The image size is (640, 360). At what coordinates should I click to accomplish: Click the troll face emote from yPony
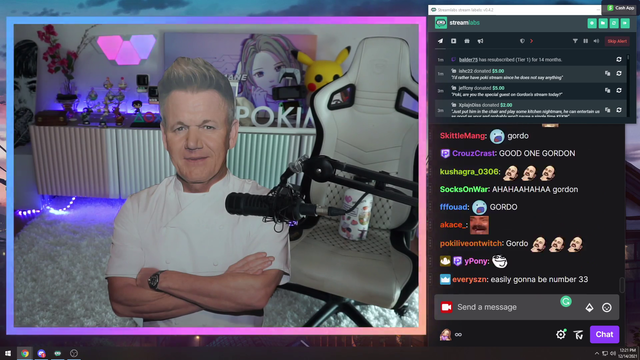[500, 261]
